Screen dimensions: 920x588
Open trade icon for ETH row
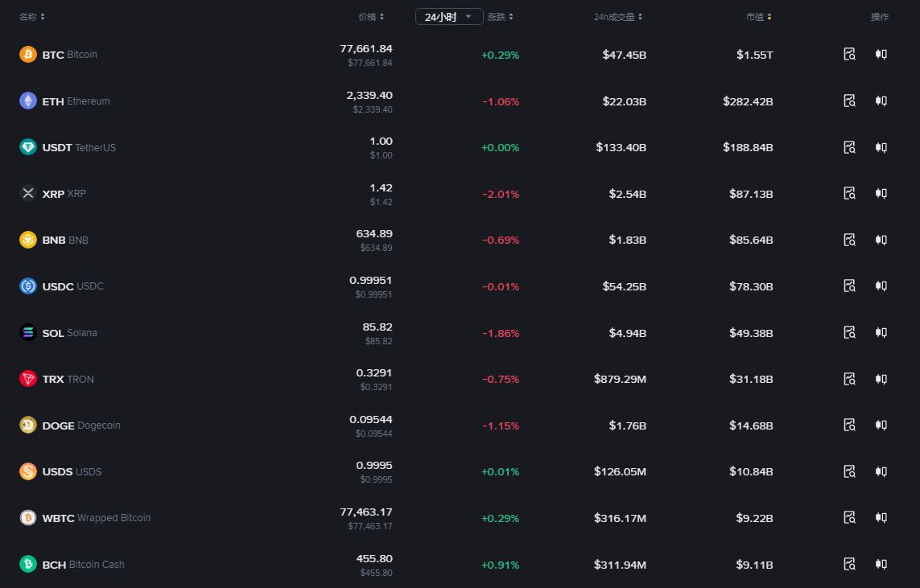click(881, 101)
